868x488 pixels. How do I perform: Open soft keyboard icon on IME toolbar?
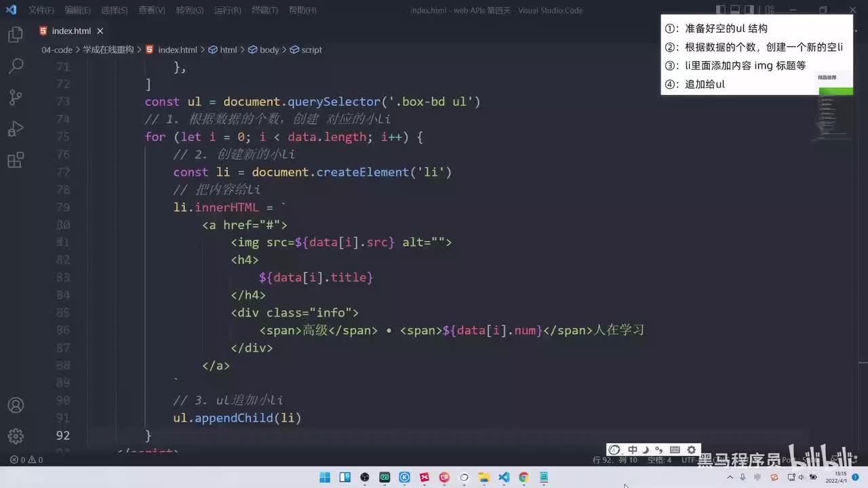pyautogui.click(x=675, y=449)
